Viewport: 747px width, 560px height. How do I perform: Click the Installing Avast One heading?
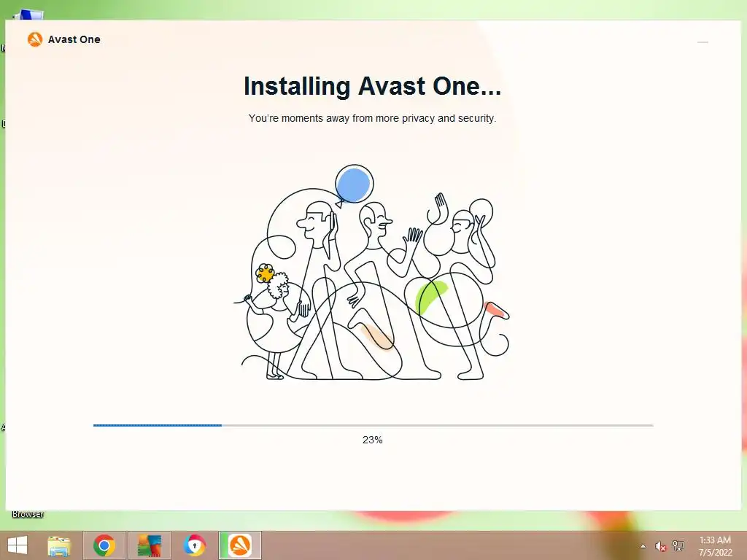372,86
